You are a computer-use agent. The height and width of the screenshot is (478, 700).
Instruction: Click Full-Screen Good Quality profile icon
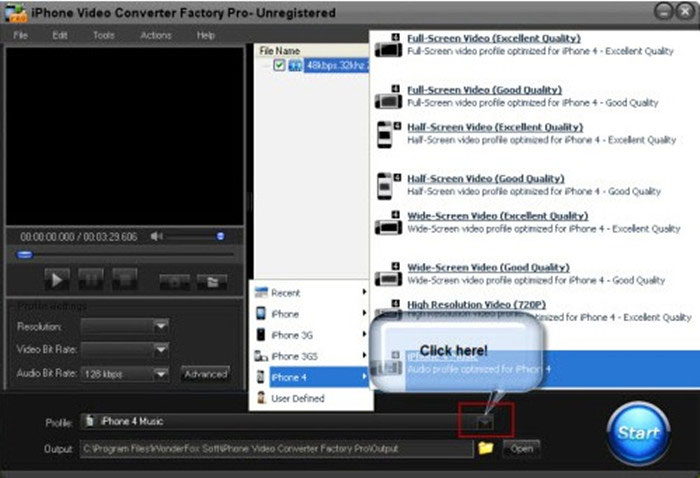[388, 96]
